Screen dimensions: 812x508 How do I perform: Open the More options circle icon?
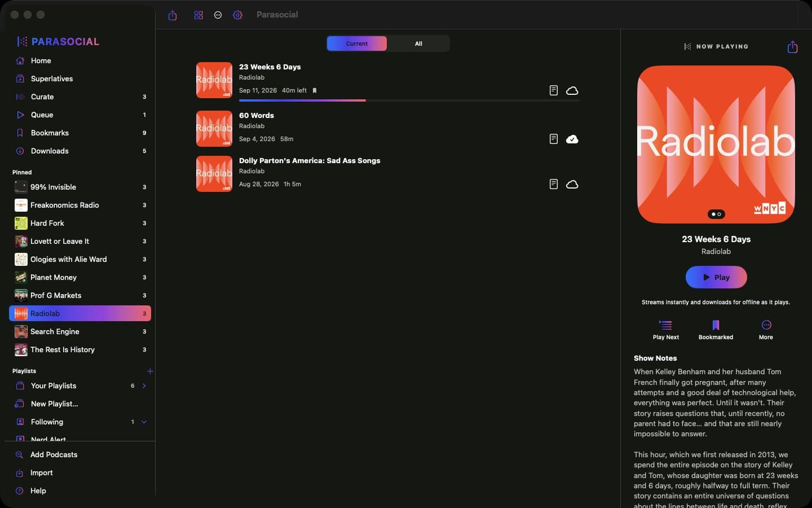[x=766, y=330]
